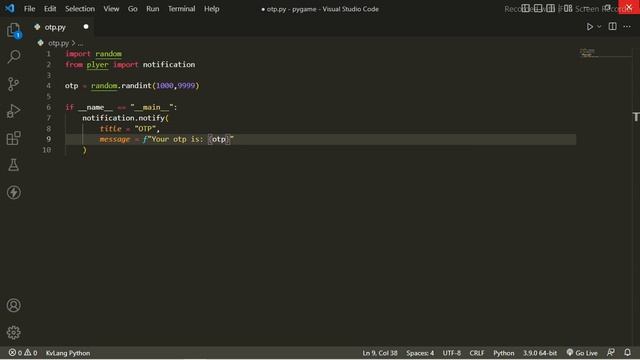Split the editor to the right

(x=612, y=27)
